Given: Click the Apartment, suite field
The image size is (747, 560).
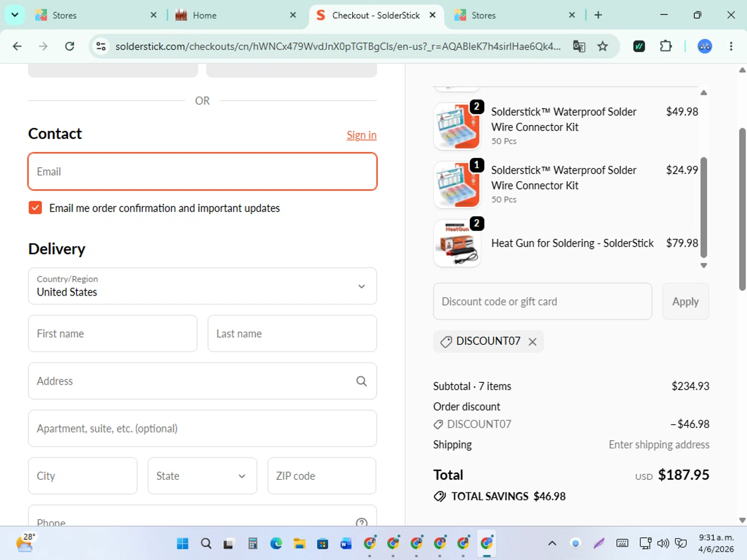Looking at the screenshot, I should pos(202,428).
